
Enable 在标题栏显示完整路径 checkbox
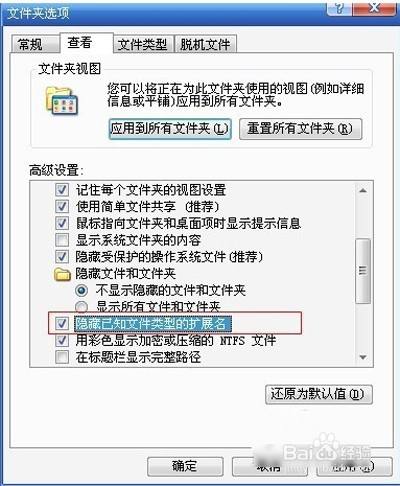point(62,357)
